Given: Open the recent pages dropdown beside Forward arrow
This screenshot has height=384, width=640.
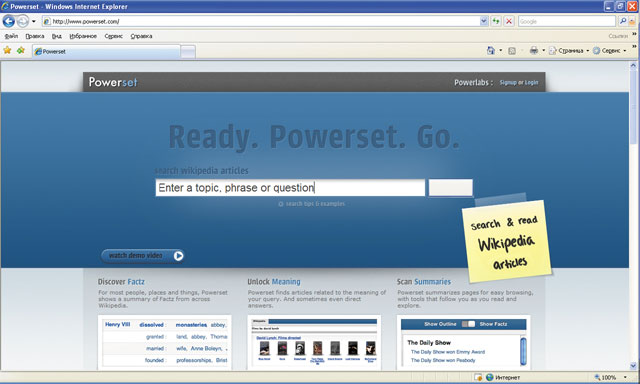Looking at the screenshot, I should [33, 21].
